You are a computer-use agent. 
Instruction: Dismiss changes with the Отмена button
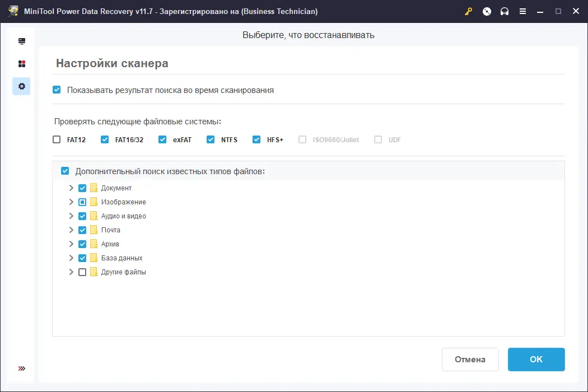[x=470, y=359]
